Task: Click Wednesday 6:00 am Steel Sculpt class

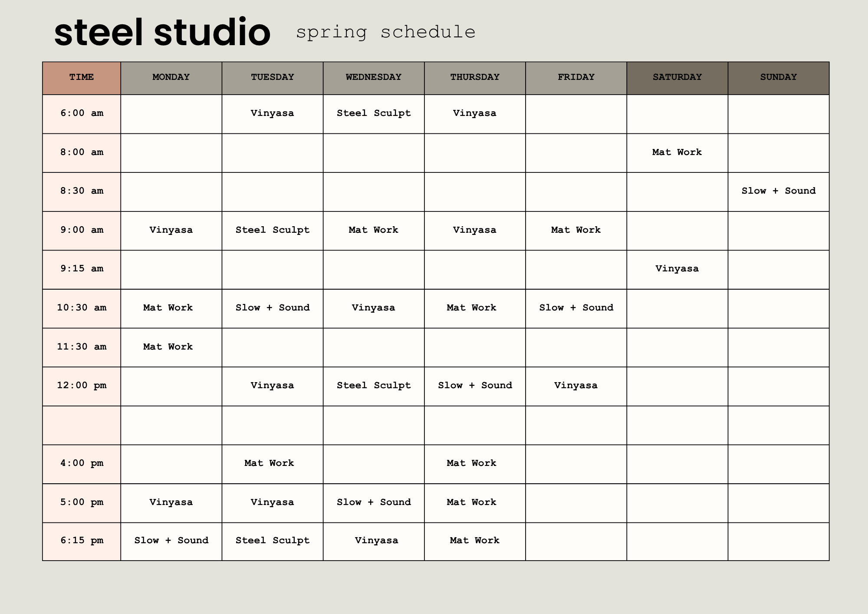Action: click(x=373, y=113)
